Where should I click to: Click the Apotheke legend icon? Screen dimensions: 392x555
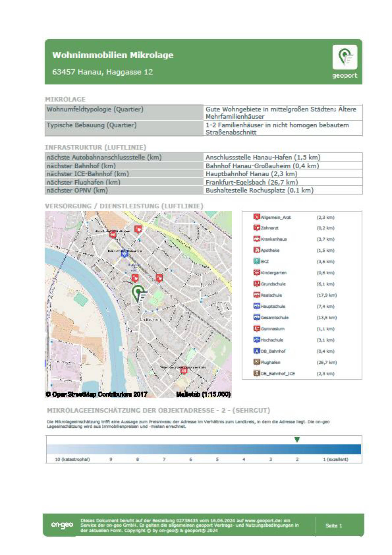pos(257,250)
